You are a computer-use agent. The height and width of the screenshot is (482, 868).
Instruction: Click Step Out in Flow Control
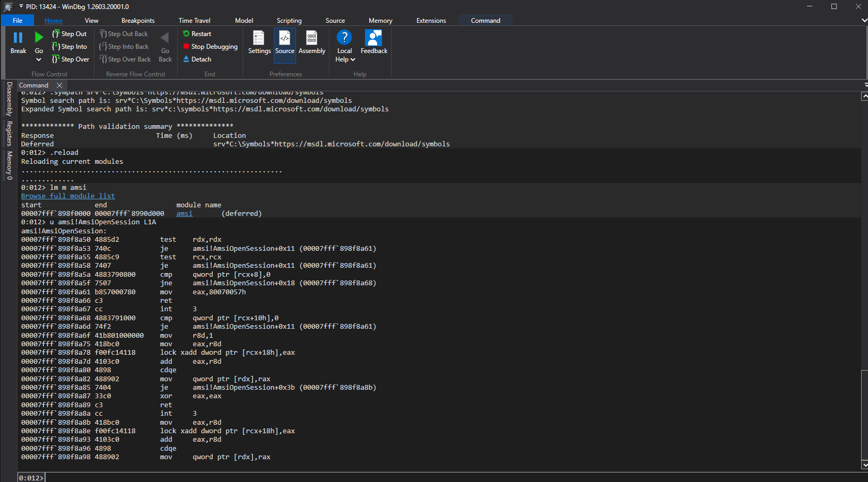coord(70,34)
